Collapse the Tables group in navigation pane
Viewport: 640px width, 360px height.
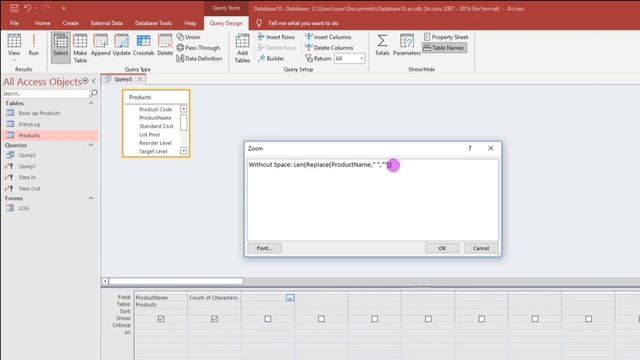pyautogui.click(x=91, y=103)
